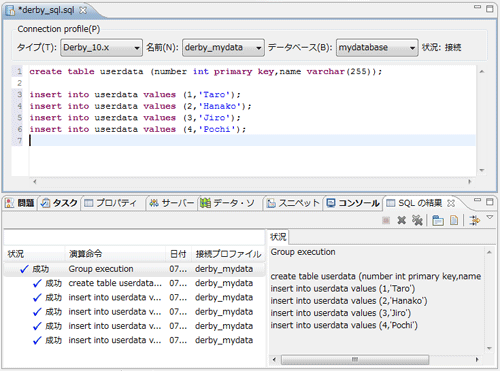Click status pane vertical scroll down arrow
Viewport: 500px width, 371px height.
(x=489, y=348)
